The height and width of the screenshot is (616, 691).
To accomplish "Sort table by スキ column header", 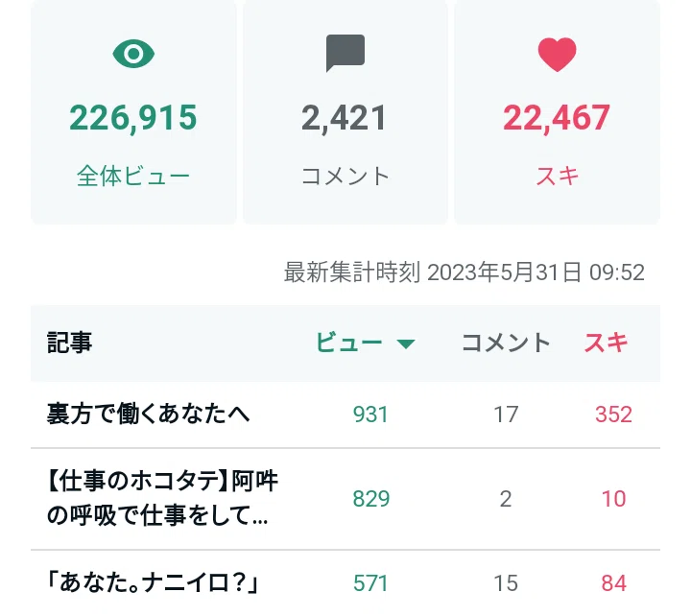I will 606,343.
